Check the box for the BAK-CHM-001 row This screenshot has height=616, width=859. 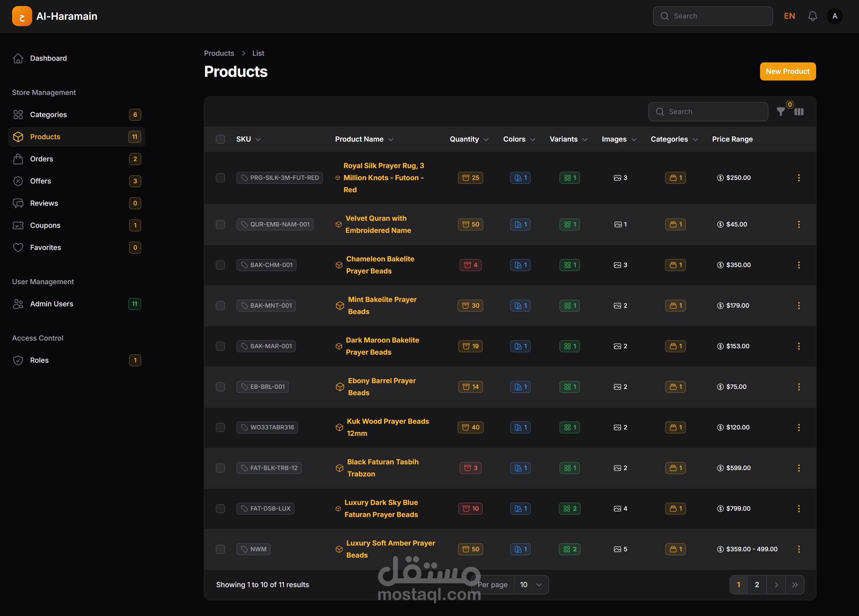click(x=220, y=265)
